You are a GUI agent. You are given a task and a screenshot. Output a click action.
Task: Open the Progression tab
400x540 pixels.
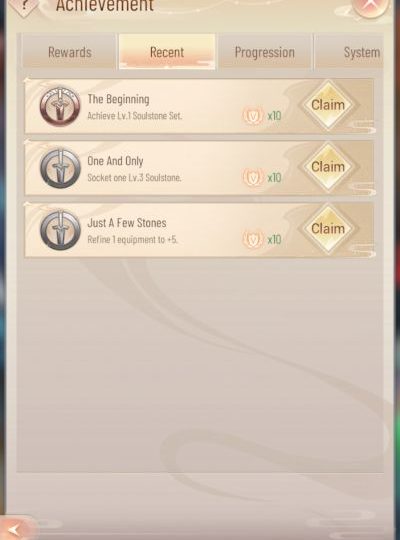[x=265, y=52]
